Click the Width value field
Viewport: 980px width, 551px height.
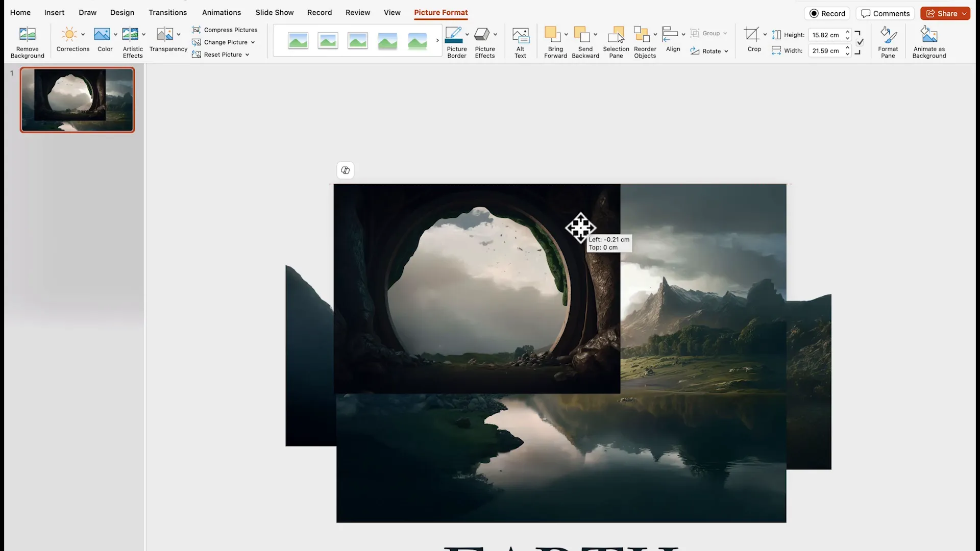(x=825, y=51)
